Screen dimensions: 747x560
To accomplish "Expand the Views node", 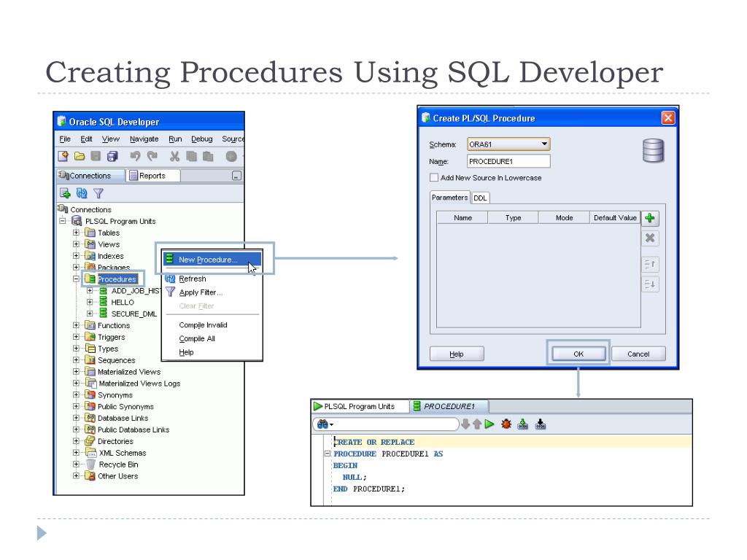I will tap(76, 244).
